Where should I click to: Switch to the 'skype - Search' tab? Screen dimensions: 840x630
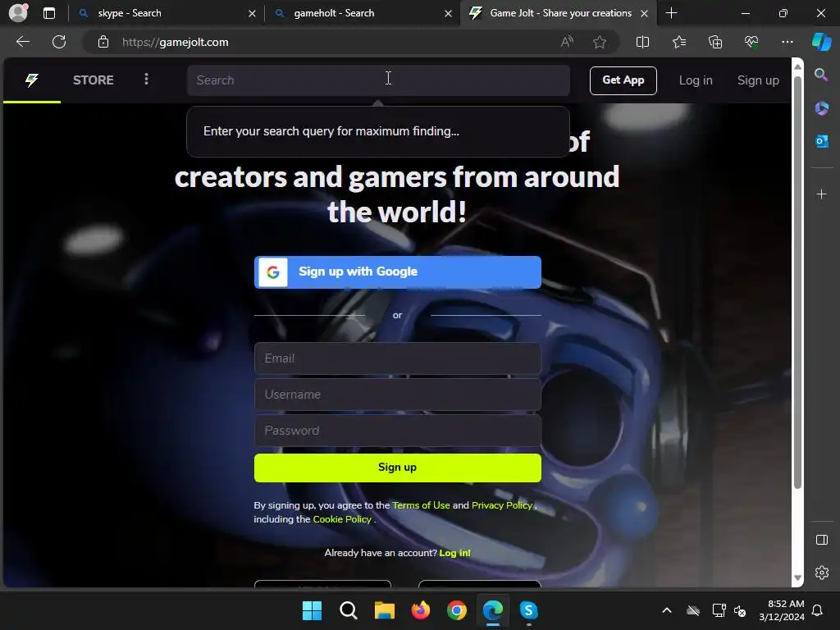tap(166, 13)
